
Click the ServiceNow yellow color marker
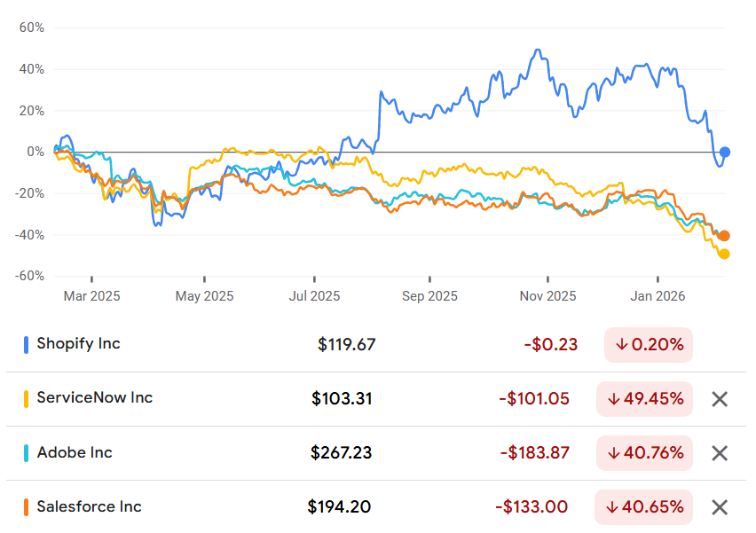[26, 399]
